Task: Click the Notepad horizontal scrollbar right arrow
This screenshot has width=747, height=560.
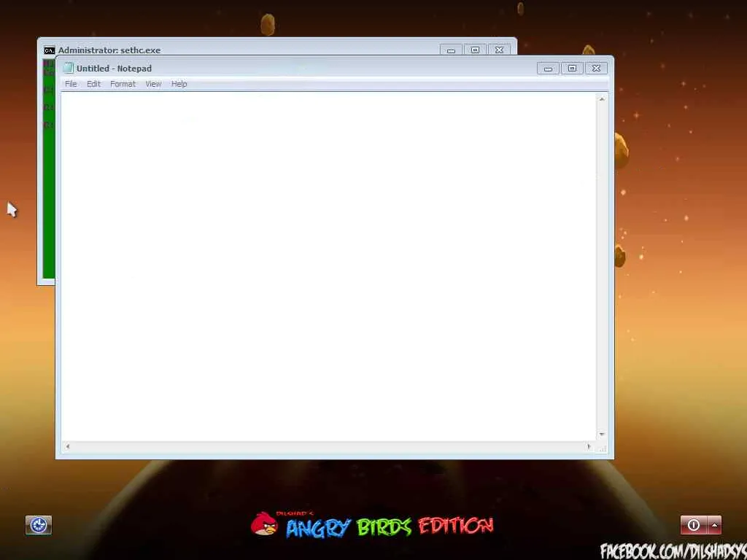Action: [x=589, y=446]
